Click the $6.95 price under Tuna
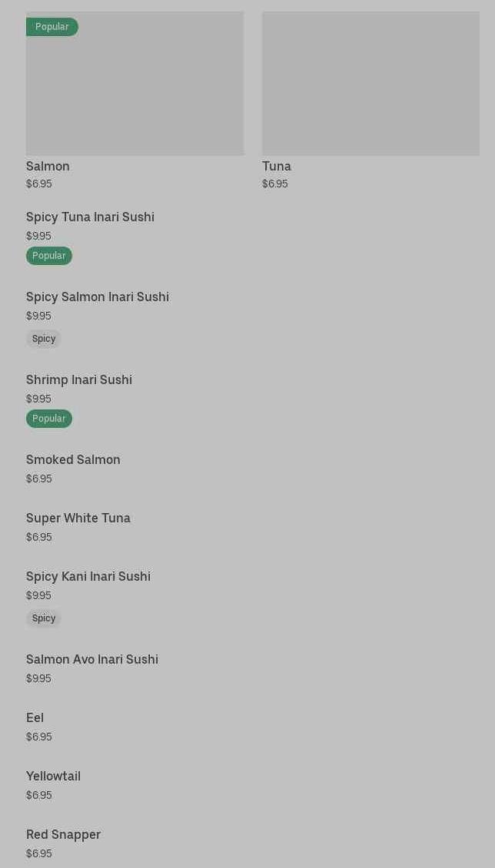Viewport: 495px width, 868px height. coord(275,184)
